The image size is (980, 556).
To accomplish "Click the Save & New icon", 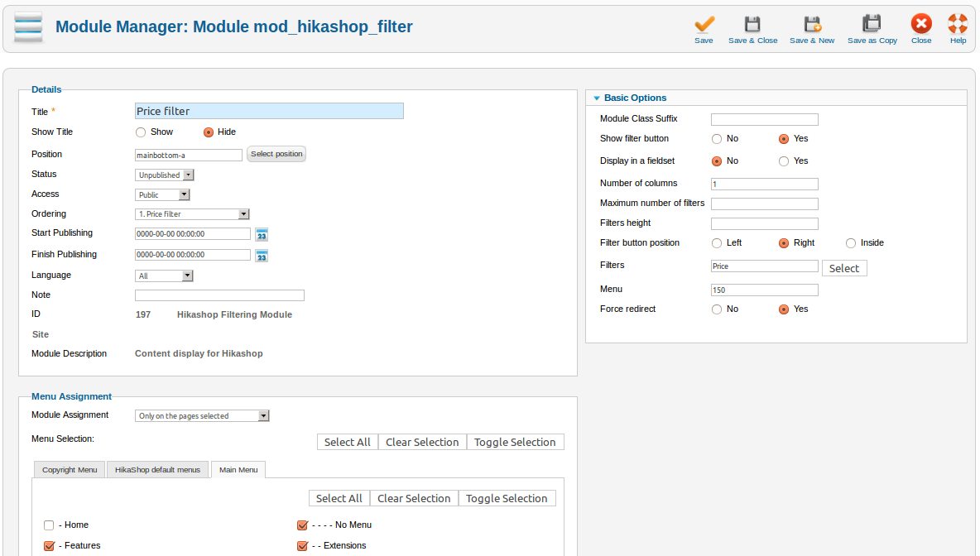I will pyautogui.click(x=812, y=25).
